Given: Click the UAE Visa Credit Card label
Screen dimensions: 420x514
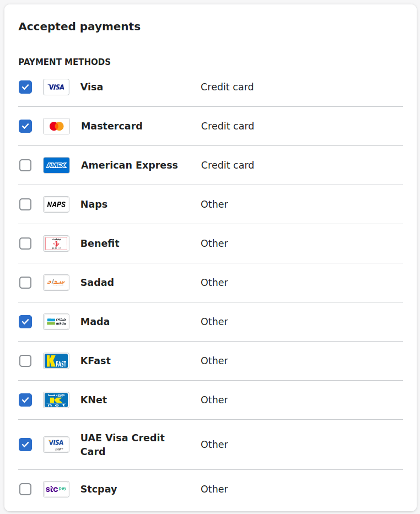Looking at the screenshot, I should (122, 445).
